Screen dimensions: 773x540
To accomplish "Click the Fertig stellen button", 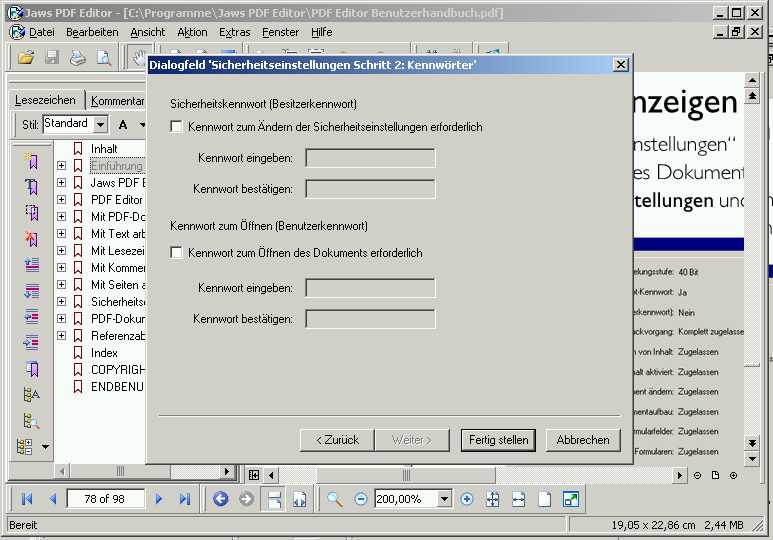I will pos(498,440).
